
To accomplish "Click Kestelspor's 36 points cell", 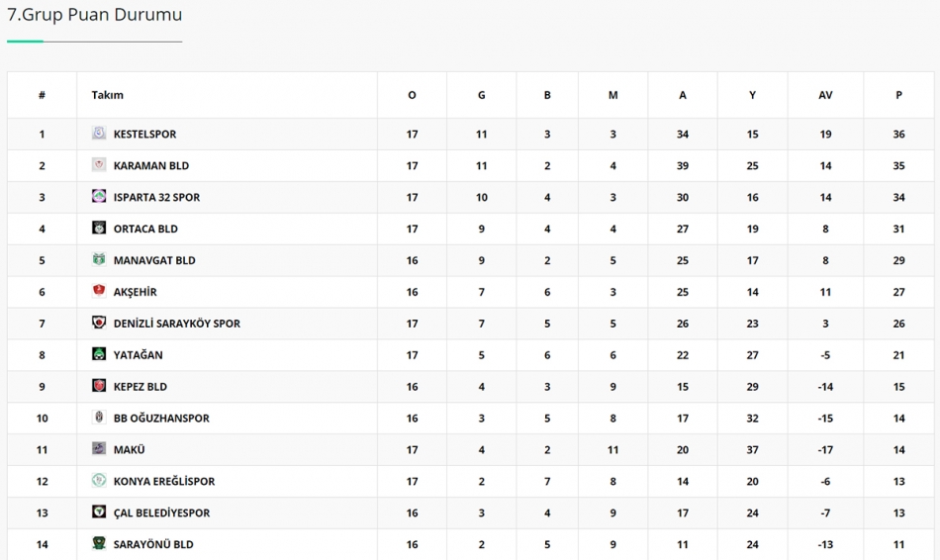I will 898,135.
